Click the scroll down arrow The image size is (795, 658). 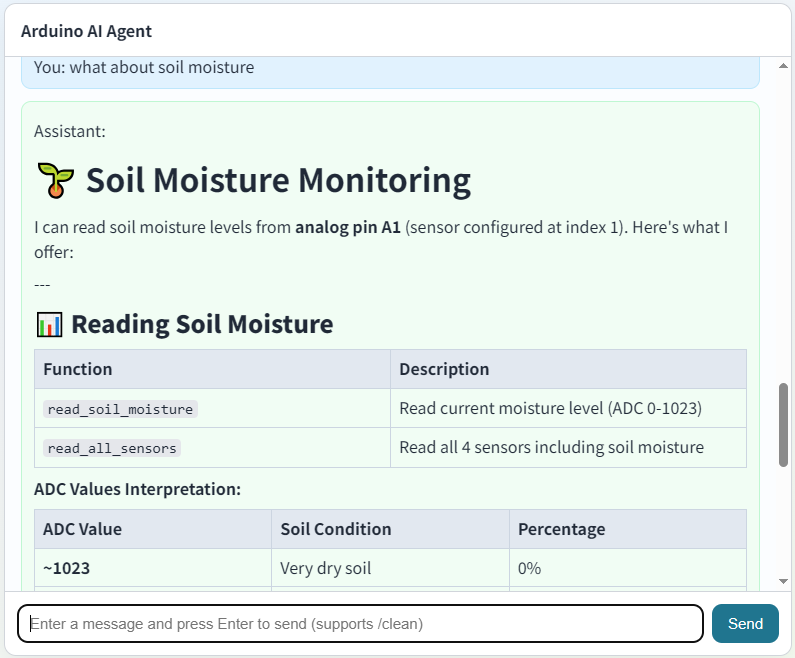[x=783, y=581]
